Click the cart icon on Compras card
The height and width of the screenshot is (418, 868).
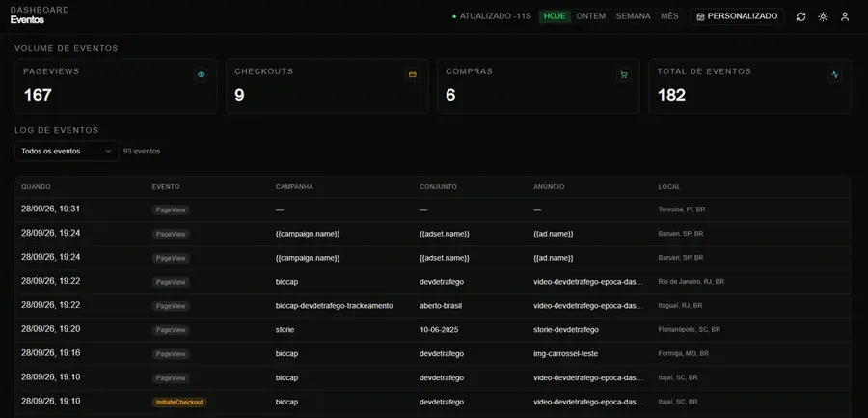click(x=624, y=75)
